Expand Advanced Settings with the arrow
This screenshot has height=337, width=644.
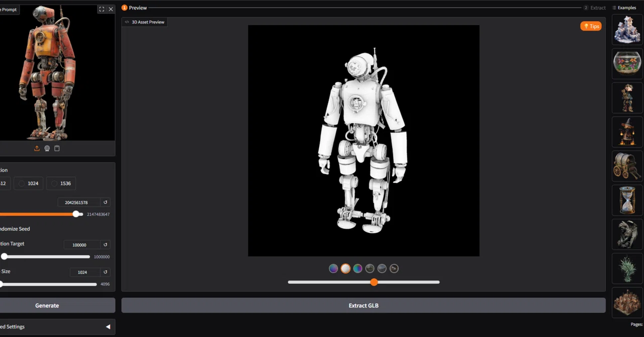108,327
